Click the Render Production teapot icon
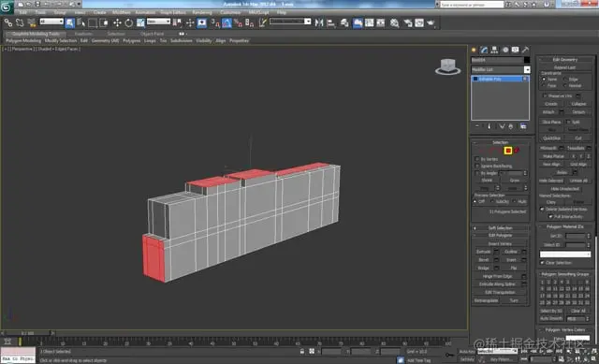599x364 pixels. [x=431, y=22]
